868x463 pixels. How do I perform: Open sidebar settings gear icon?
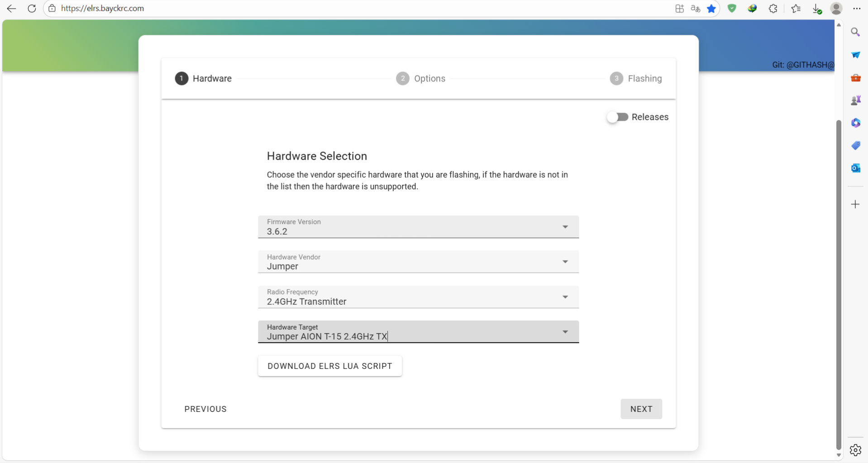(855, 450)
